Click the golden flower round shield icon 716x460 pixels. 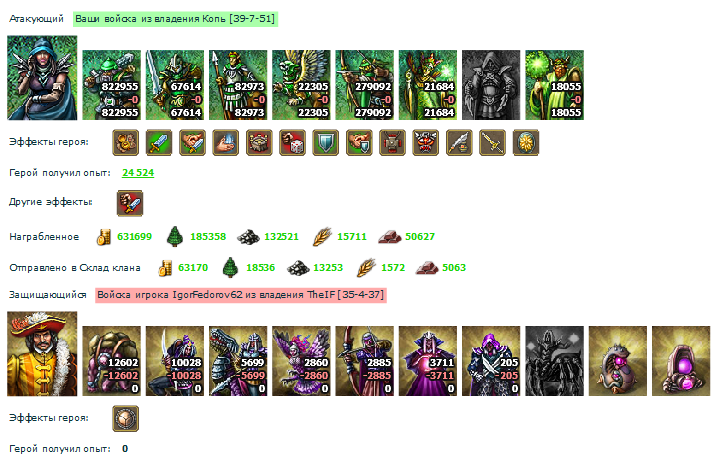pos(526,143)
